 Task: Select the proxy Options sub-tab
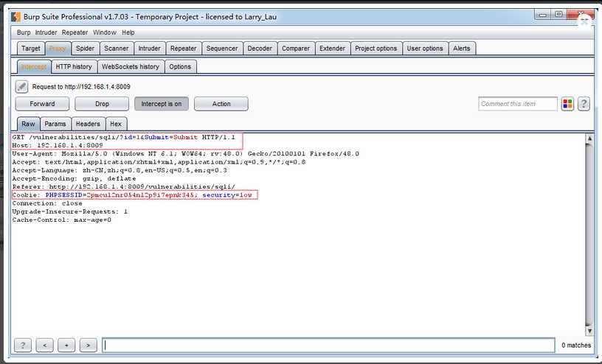click(x=180, y=67)
